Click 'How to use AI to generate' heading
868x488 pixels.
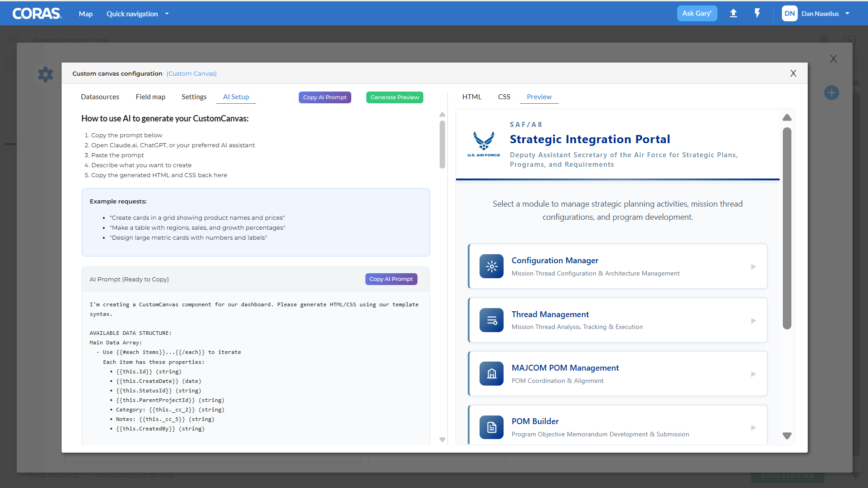click(165, 119)
